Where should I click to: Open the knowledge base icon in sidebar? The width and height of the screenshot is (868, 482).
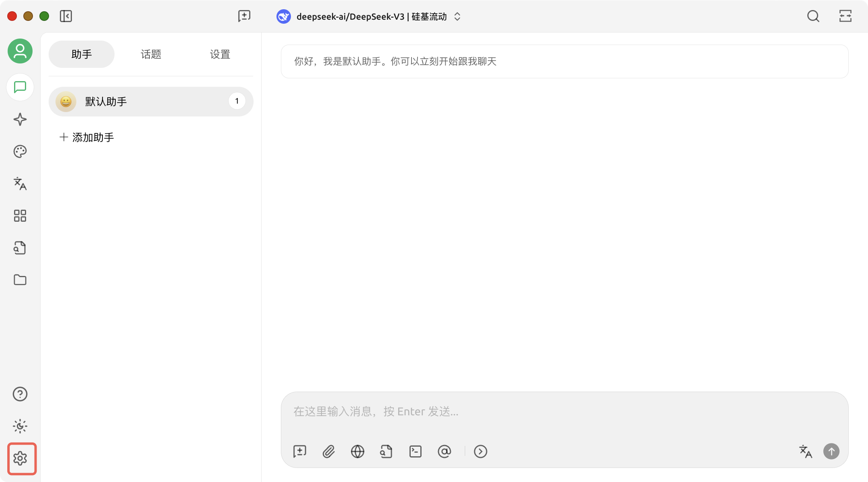(20, 248)
